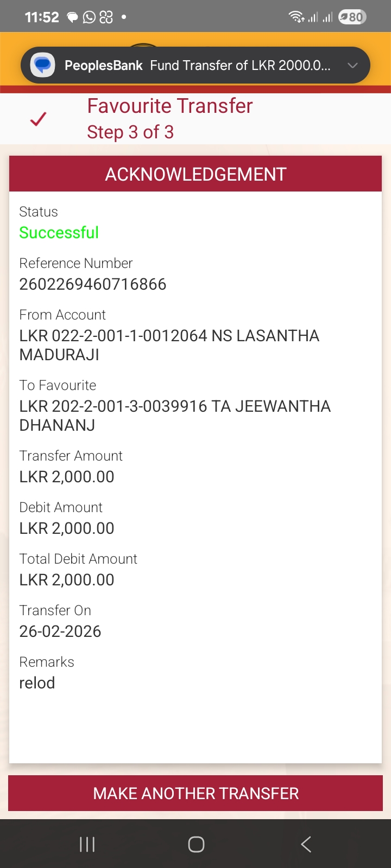
Task: Tap the four-circles app status icon
Action: point(106,17)
